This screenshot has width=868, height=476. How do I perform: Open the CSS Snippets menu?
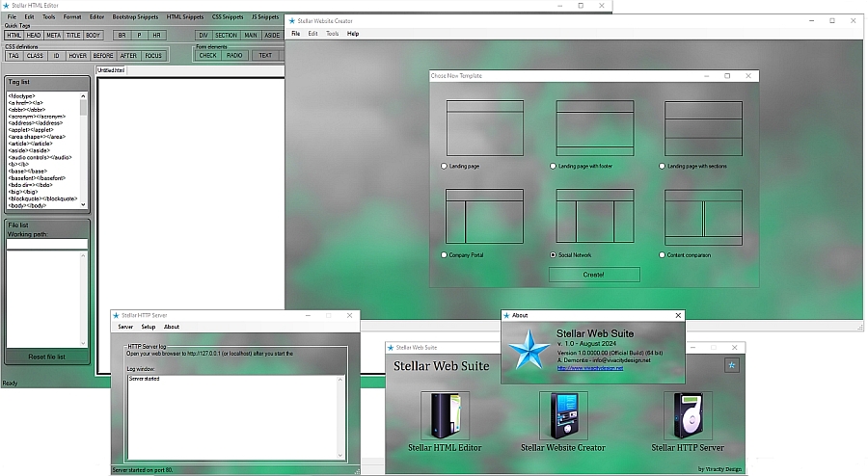pyautogui.click(x=228, y=17)
